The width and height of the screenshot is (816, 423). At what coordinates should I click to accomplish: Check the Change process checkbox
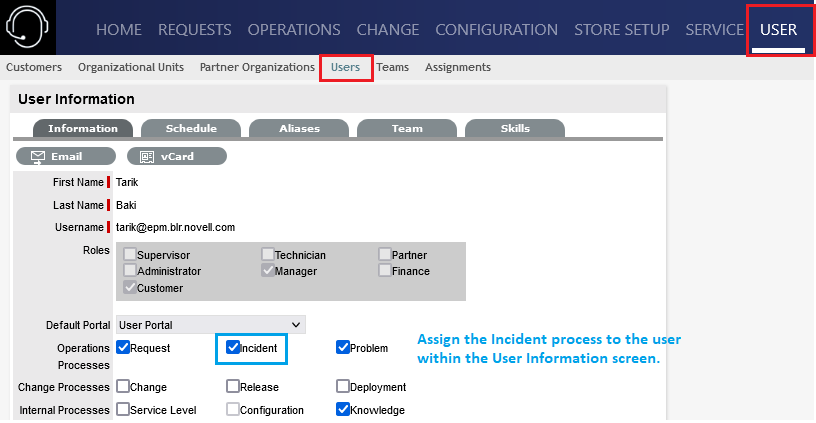(x=123, y=386)
